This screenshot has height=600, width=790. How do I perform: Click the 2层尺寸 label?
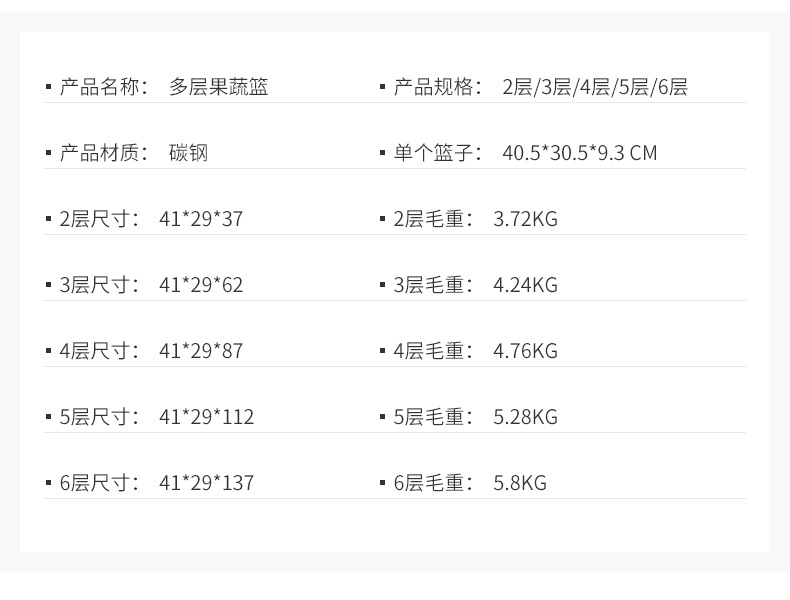tap(100, 219)
